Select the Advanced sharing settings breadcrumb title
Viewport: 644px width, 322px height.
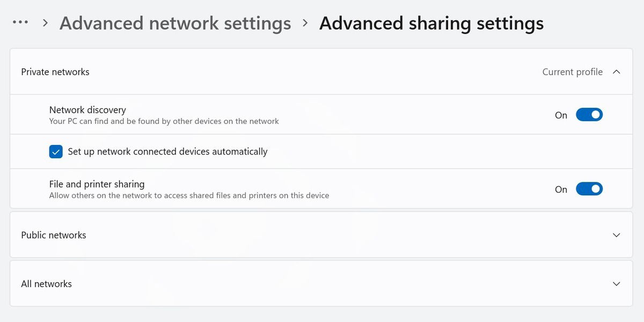pyautogui.click(x=431, y=23)
